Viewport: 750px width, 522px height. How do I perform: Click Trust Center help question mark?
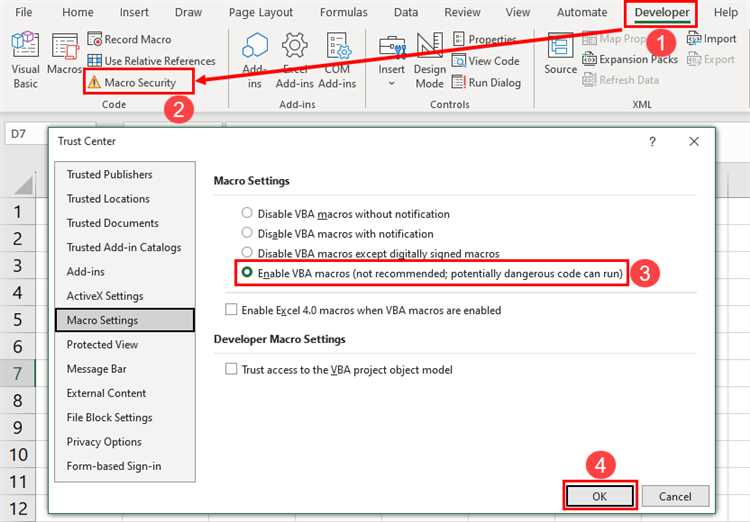[652, 141]
